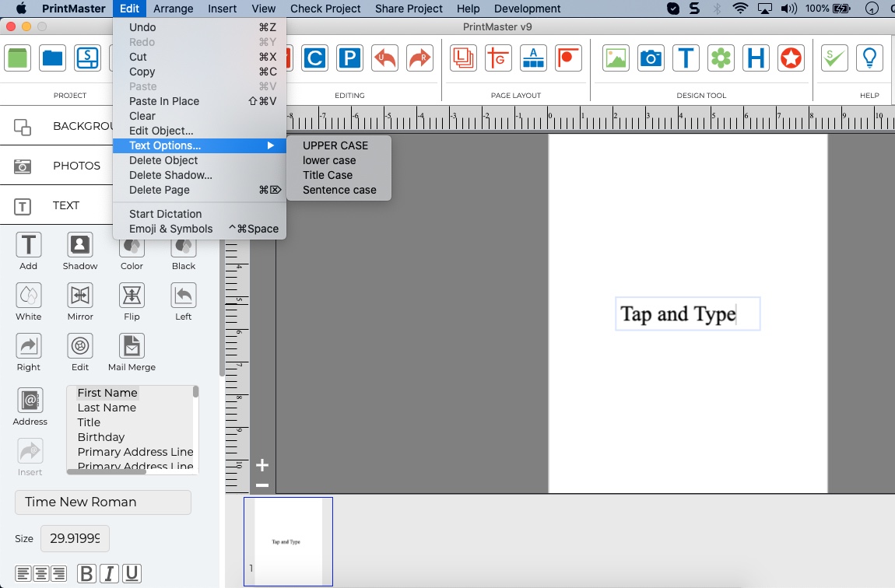Select the Add text tool
The image size is (895, 588).
tap(28, 245)
